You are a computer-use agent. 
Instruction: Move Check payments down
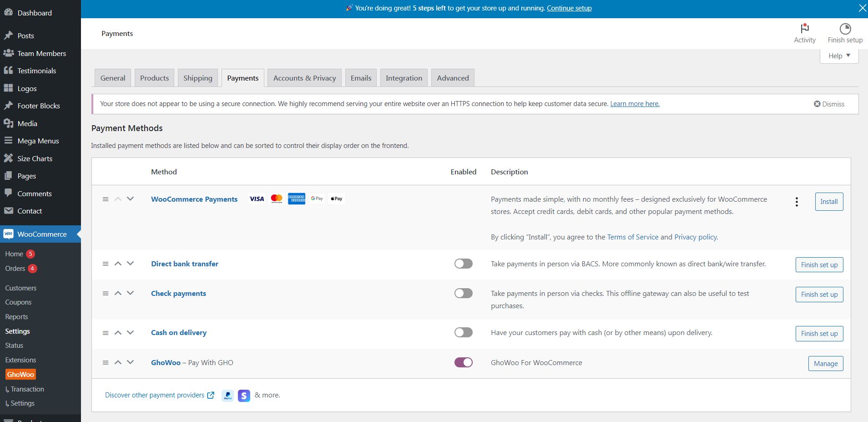pyautogui.click(x=130, y=293)
